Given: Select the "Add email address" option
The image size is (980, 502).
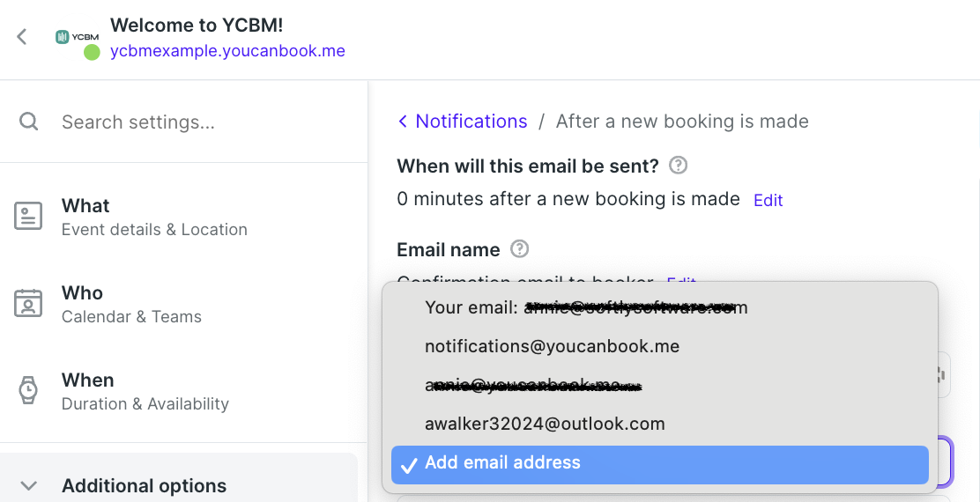Looking at the screenshot, I should point(660,464).
